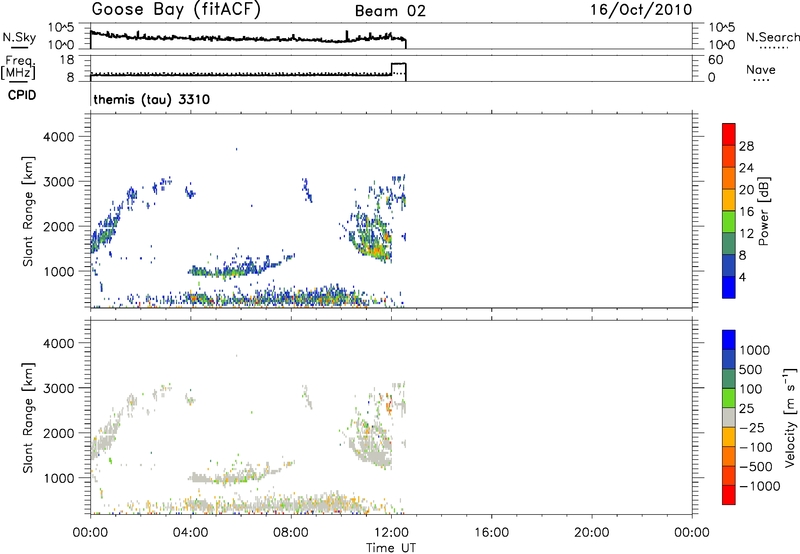Click the 'Slant Range [km]' label of power panel
The height and width of the screenshot is (554, 800).
pos(28,211)
